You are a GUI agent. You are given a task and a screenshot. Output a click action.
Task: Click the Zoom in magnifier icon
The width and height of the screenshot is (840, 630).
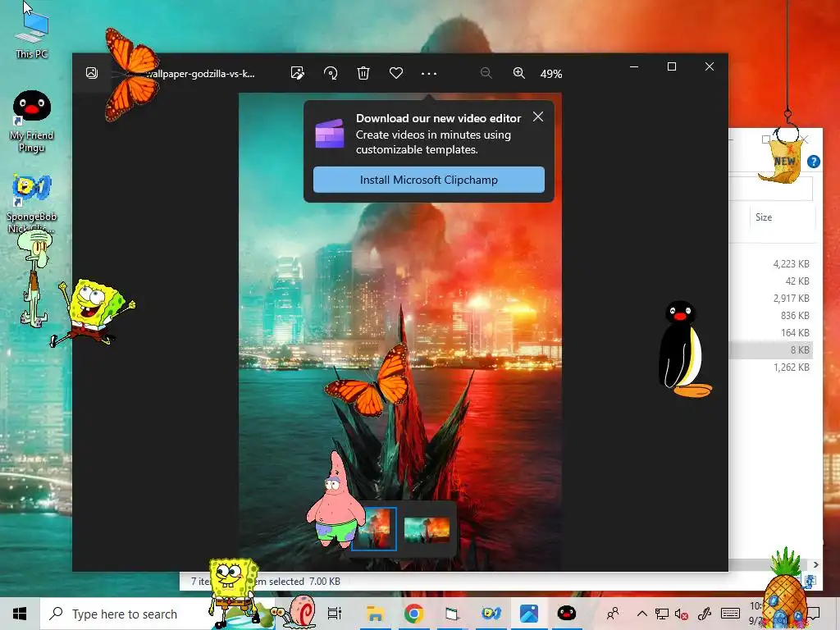[x=518, y=73]
